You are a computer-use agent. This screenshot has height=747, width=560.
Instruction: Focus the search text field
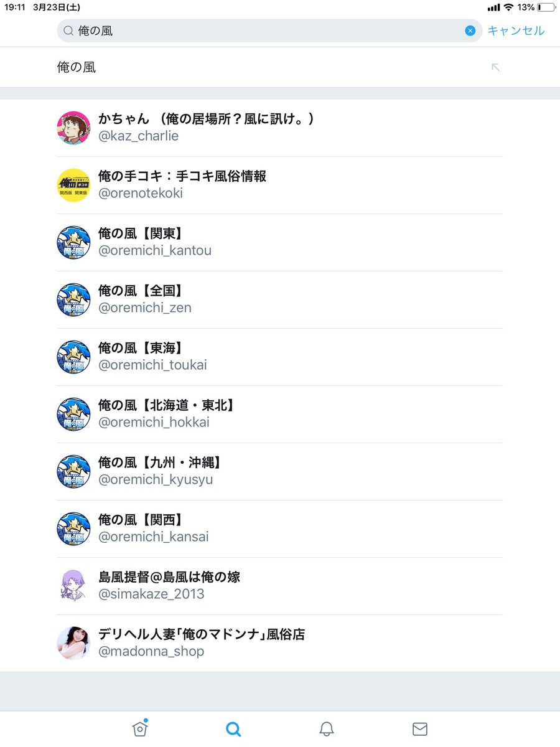pos(269,31)
